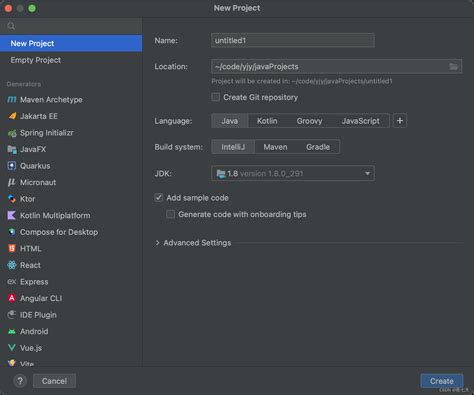The image size is (474, 395).
Task: Click the Vue.js logo icon
Action: pyautogui.click(x=12, y=348)
